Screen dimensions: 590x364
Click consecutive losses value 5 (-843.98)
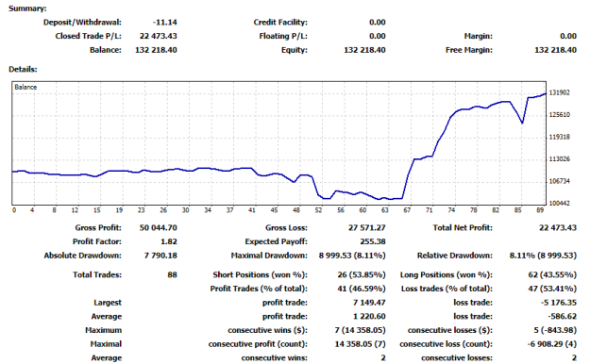[x=555, y=331]
